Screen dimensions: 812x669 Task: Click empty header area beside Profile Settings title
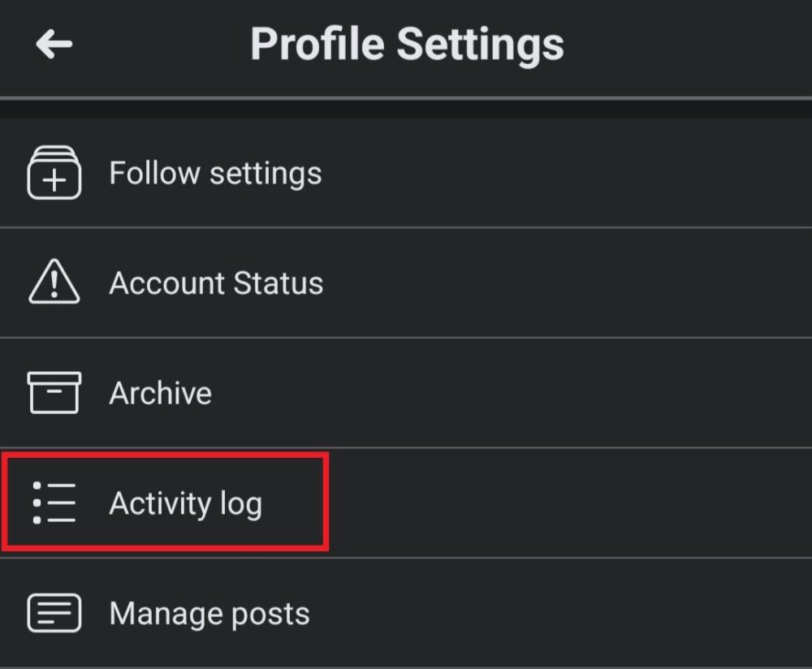click(690, 45)
